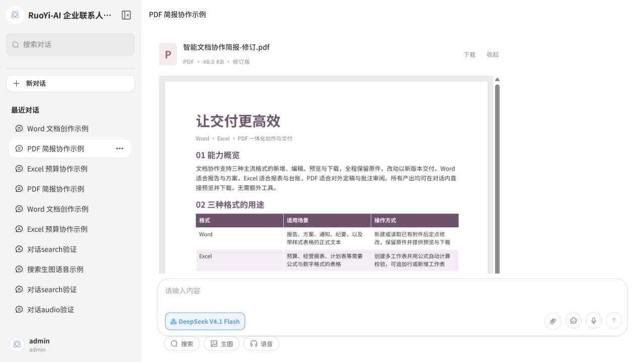This screenshot has width=644, height=362.
Task: Click the 修订版 label under the file name
Action: (x=241, y=62)
